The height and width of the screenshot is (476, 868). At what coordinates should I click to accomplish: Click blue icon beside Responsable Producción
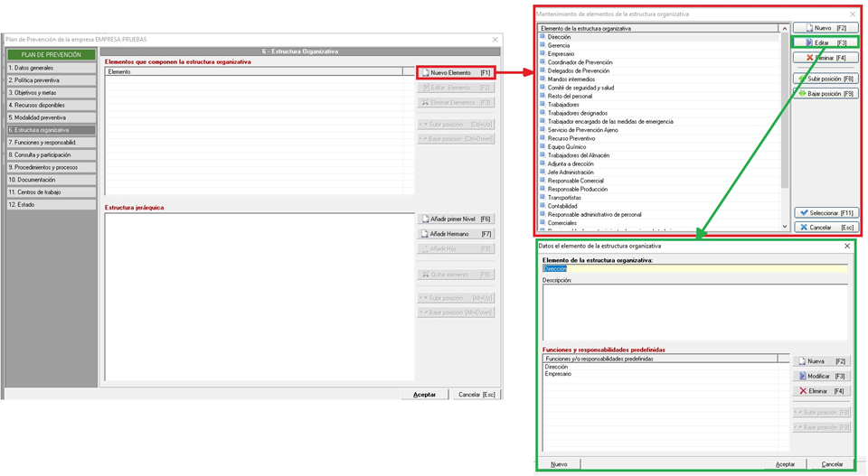tap(542, 189)
